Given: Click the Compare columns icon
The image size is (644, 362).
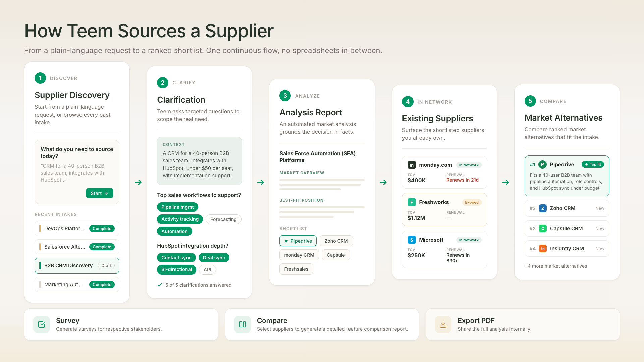Looking at the screenshot, I should click(x=243, y=324).
